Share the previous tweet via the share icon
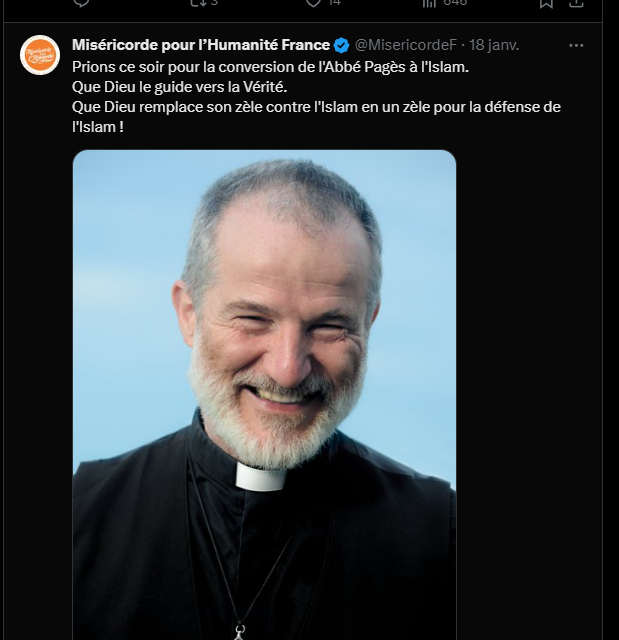Viewport: 619px width, 640px height. [x=576, y=3]
